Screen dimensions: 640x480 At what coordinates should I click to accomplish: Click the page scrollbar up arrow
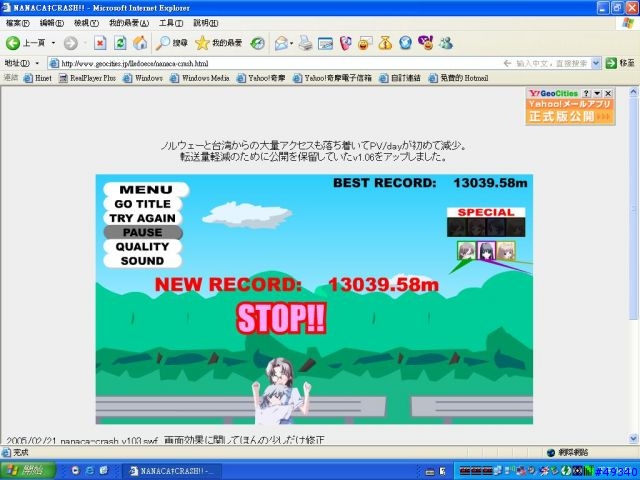coord(633,92)
